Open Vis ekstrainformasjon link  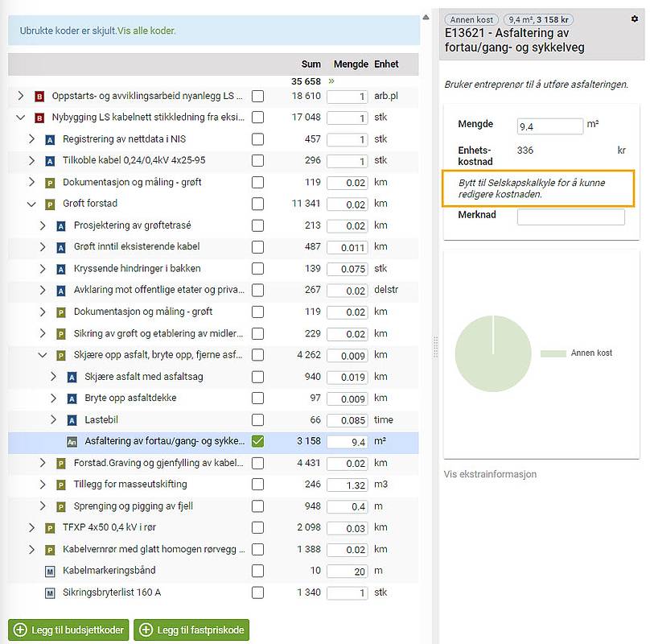pos(490,474)
